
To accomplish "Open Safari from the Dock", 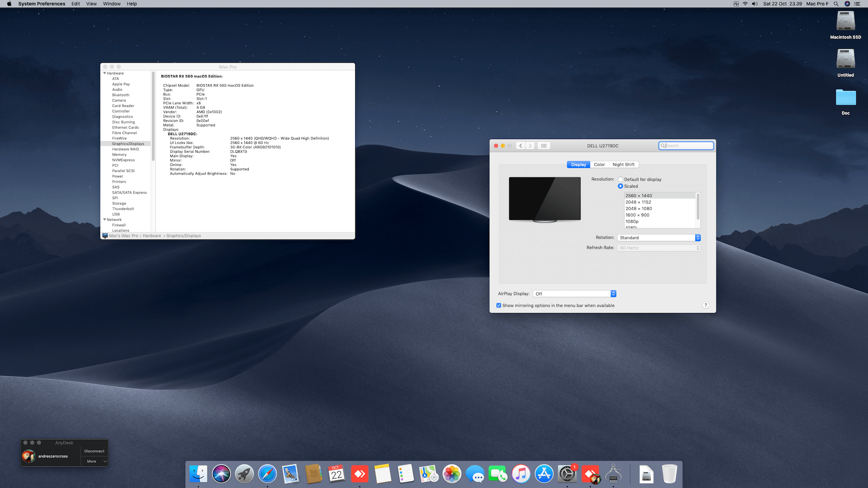I will (x=268, y=474).
